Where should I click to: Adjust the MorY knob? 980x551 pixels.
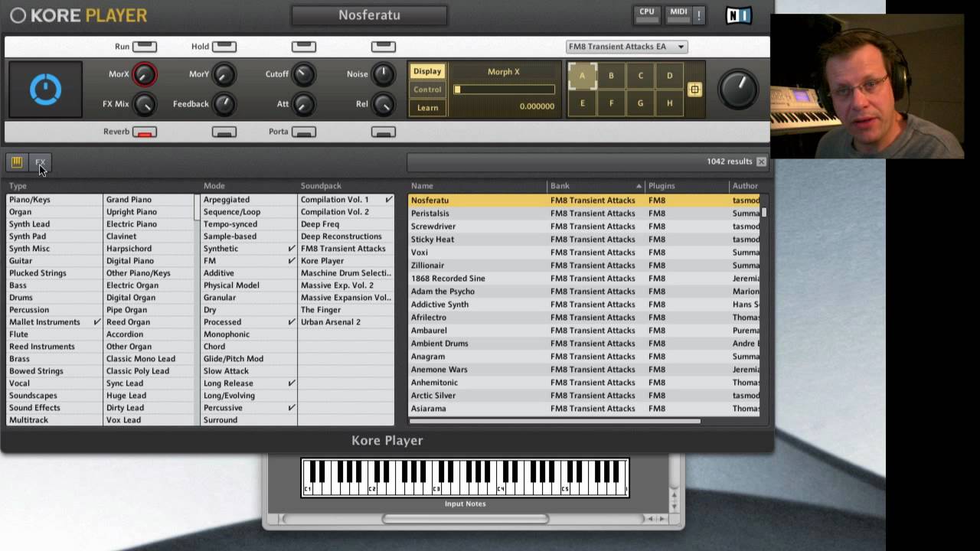pos(224,74)
